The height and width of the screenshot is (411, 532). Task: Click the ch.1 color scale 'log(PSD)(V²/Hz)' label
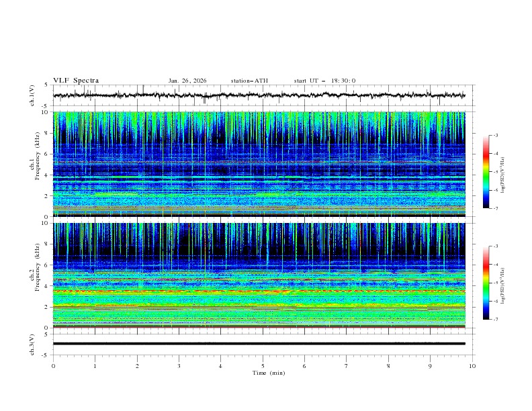pos(502,175)
